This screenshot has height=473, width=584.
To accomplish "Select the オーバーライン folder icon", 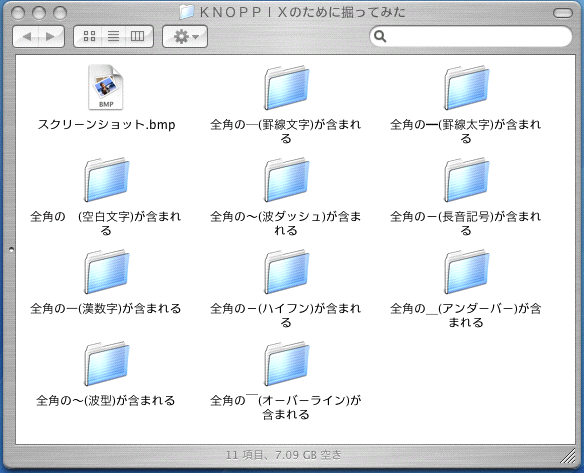I will pos(286,364).
